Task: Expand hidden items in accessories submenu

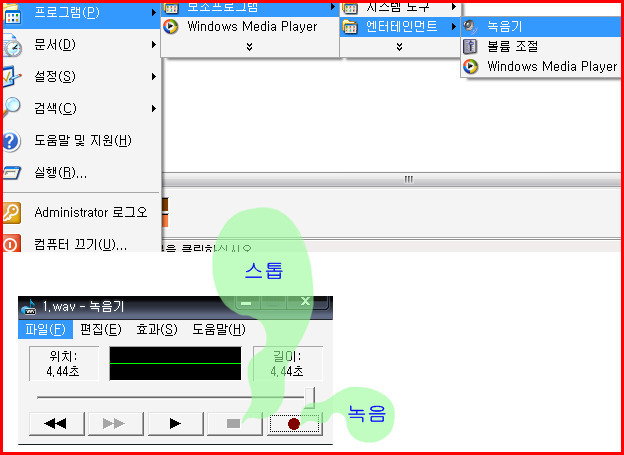Action: coord(399,47)
